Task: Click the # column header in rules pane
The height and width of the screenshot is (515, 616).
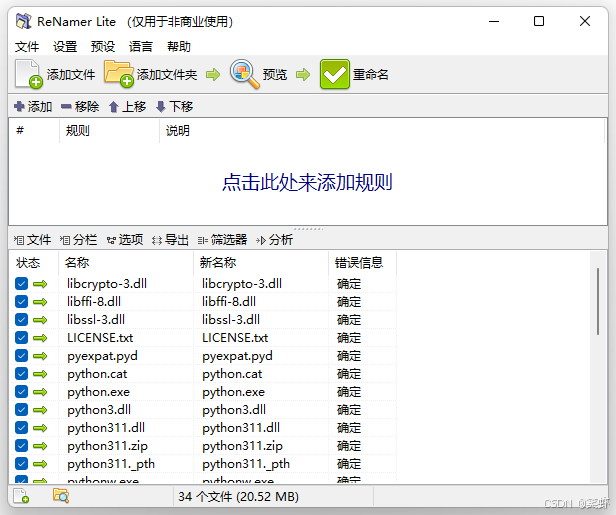Action: click(x=35, y=130)
